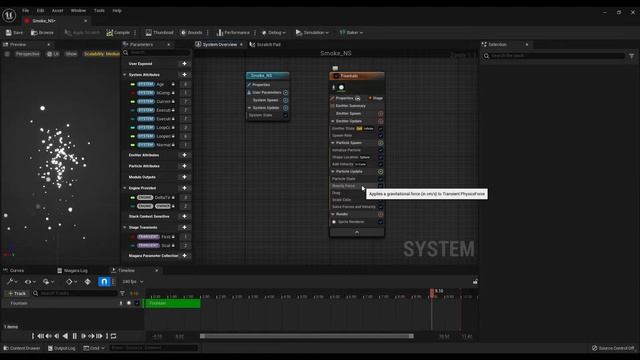Collapse the Engine Provided category

click(125, 188)
